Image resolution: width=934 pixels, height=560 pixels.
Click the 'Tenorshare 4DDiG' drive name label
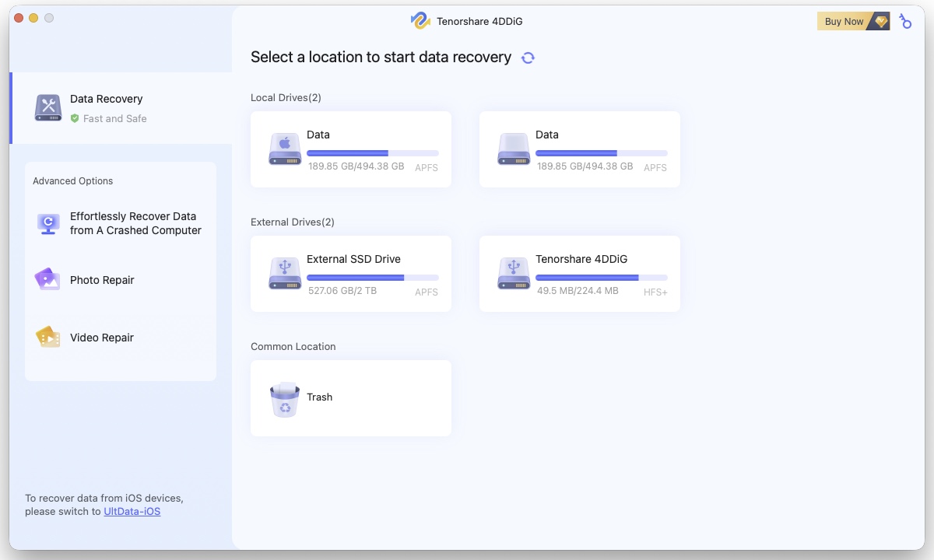(581, 259)
